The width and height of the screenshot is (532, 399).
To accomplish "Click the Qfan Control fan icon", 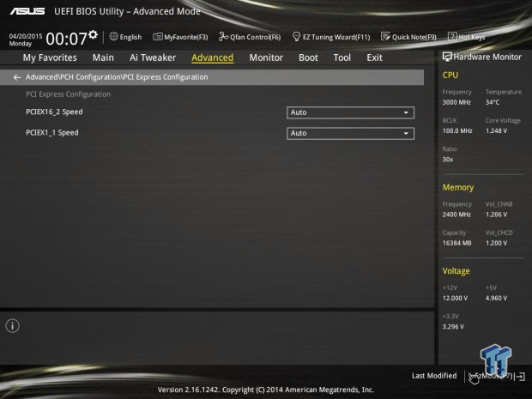I will click(x=223, y=36).
